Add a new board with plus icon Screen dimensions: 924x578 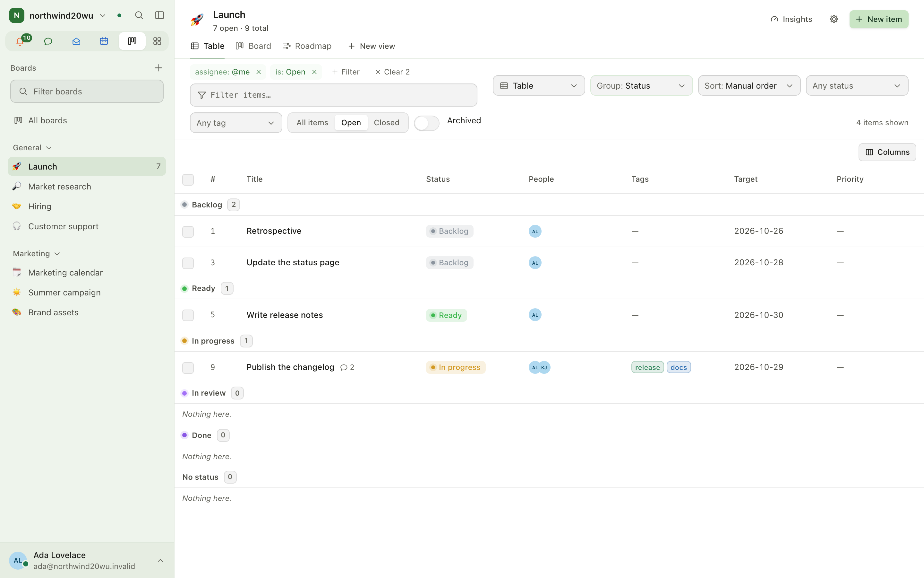coord(158,68)
